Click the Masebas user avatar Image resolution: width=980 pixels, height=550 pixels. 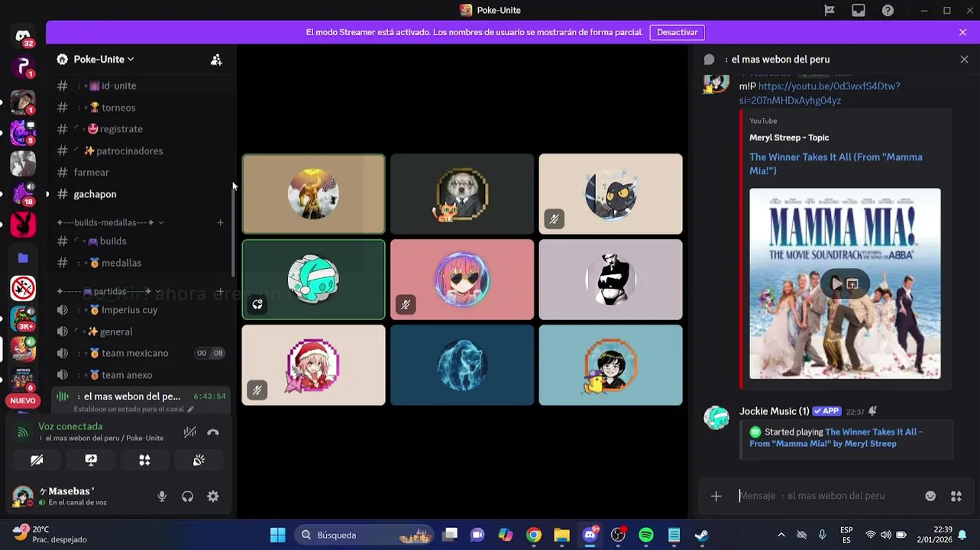23,497
